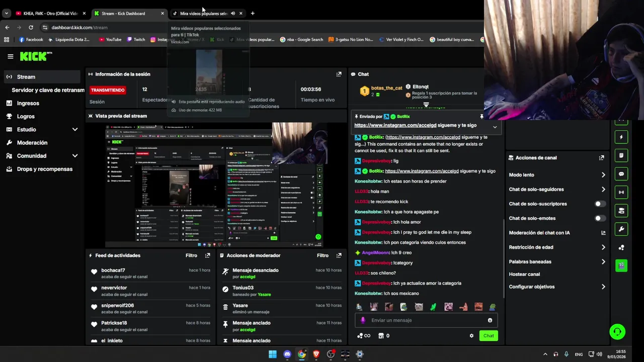Click the green clapperboard sidebar icon
The image size is (644, 362).
point(621,265)
